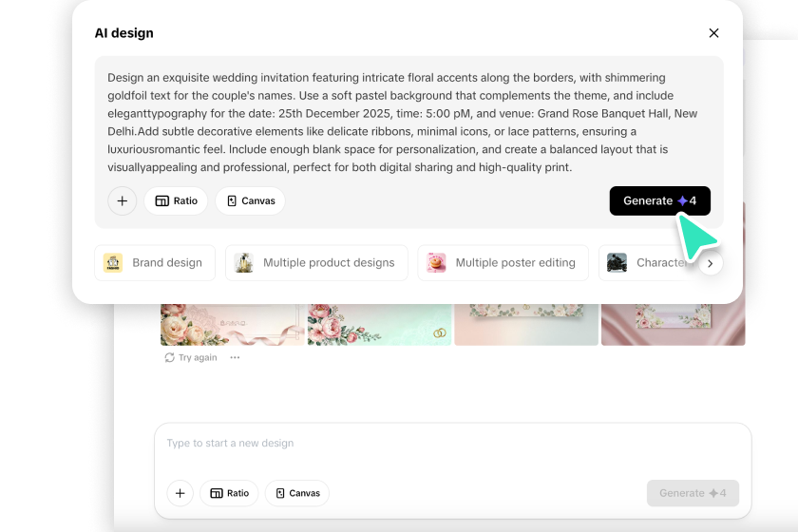Viewport: 798px width, 532px height.
Task: Open Canvas options in bottom prompt bar
Action: coord(297,493)
